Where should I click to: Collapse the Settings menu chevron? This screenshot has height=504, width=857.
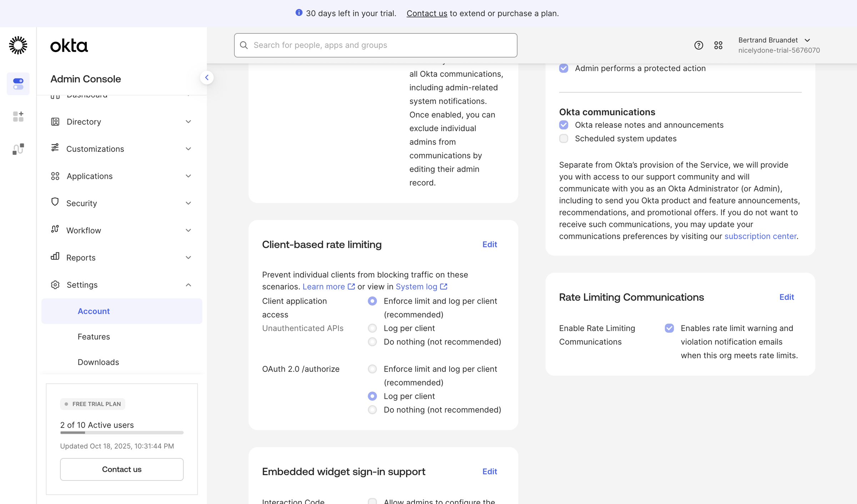[x=188, y=285]
